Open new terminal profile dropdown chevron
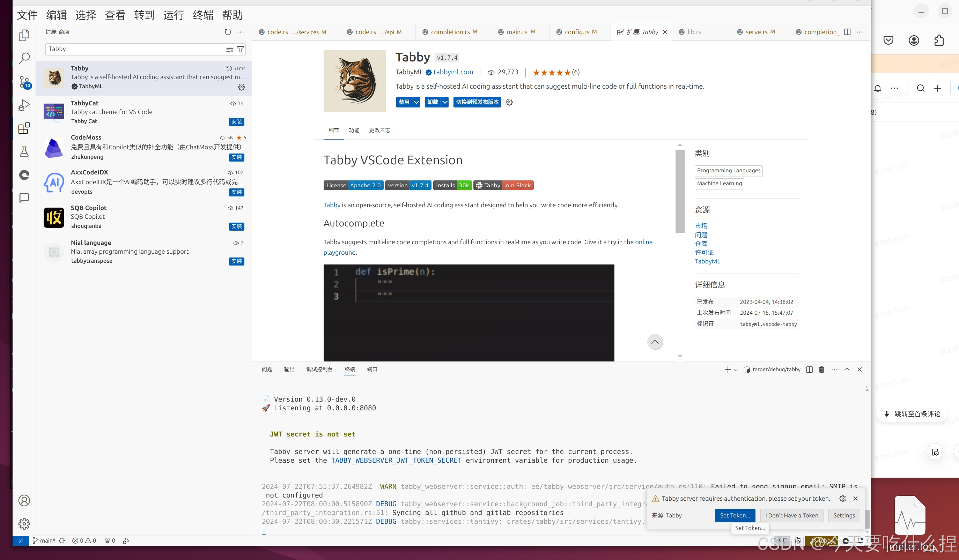959x560 pixels. (736, 370)
